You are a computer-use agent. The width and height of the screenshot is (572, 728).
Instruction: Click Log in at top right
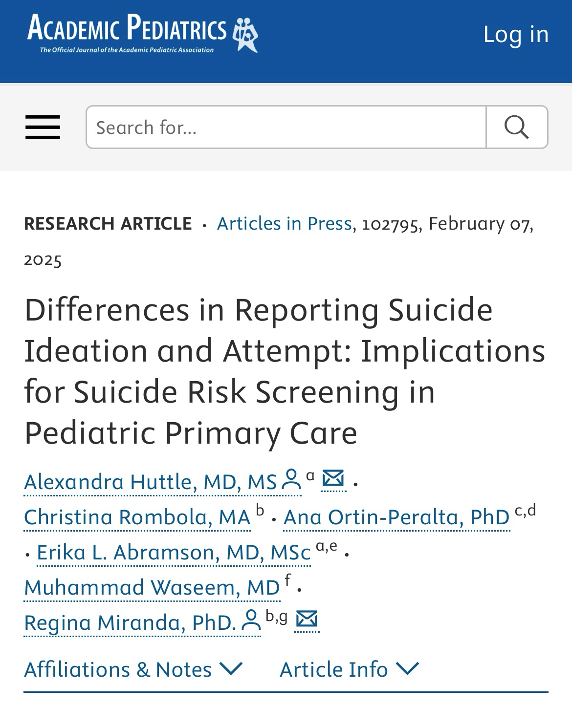pyautogui.click(x=516, y=34)
